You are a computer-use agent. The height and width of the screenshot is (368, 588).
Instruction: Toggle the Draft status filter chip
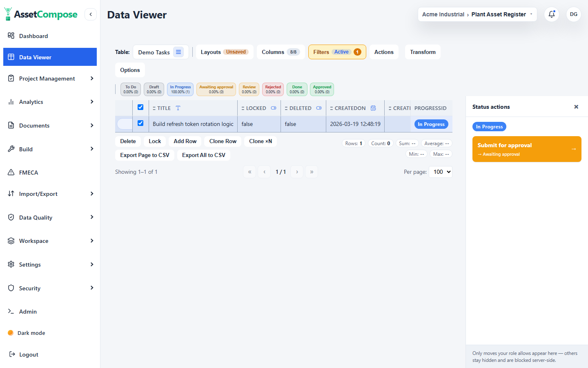pos(154,89)
